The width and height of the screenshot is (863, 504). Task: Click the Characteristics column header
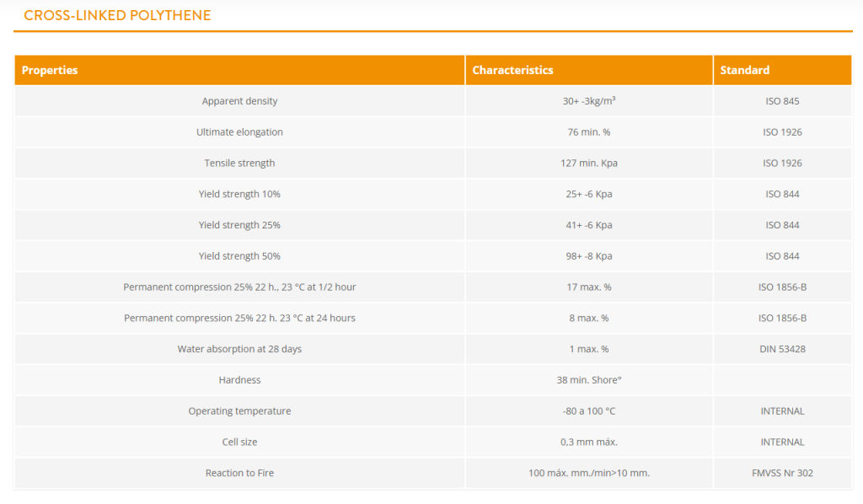(x=512, y=70)
